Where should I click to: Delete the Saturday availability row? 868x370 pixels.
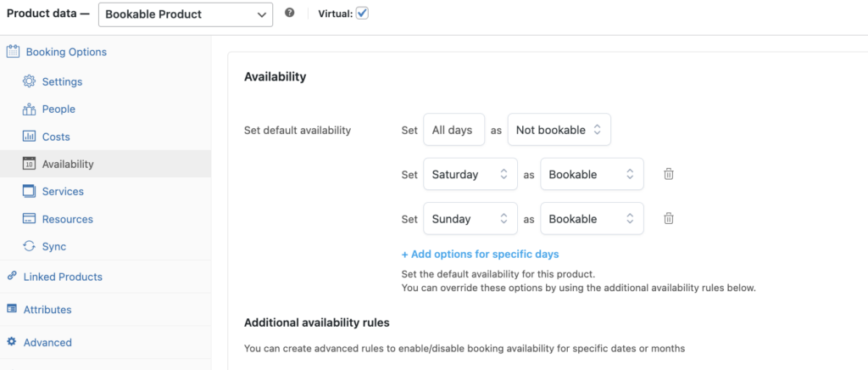(x=668, y=174)
